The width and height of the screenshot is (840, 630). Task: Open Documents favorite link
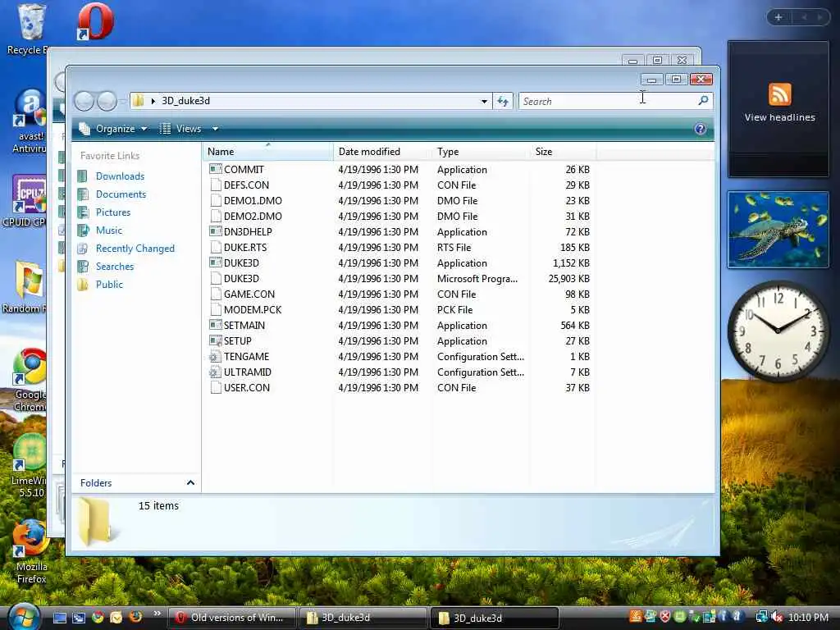click(x=121, y=194)
